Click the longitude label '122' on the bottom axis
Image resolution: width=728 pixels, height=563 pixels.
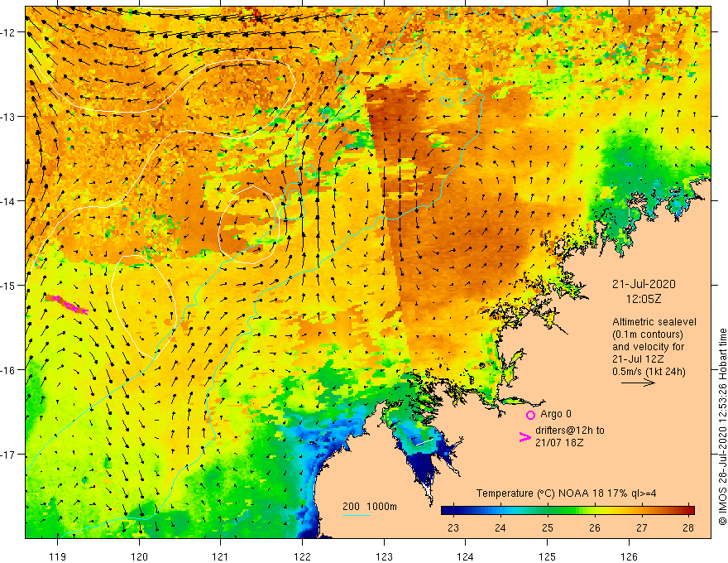point(302,557)
